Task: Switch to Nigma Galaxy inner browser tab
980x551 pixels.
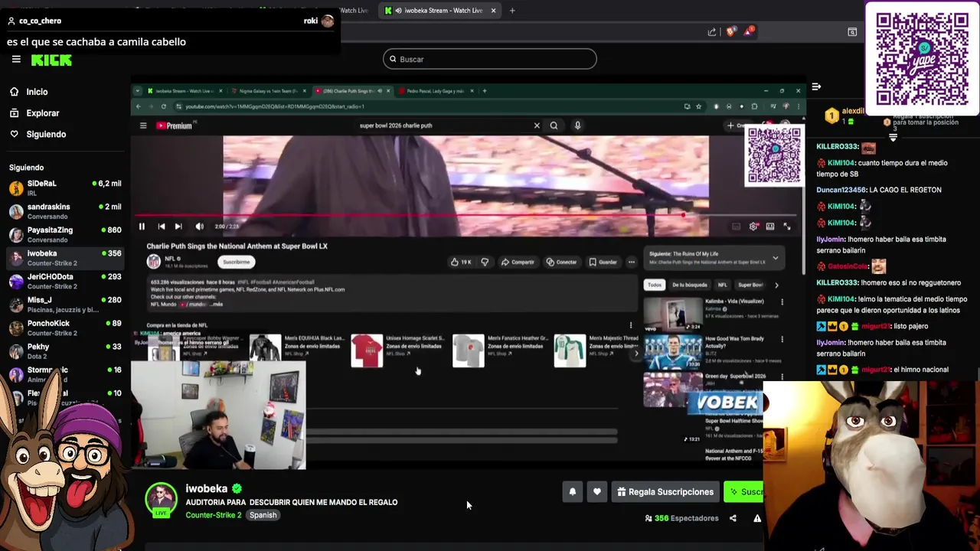Action: pyautogui.click(x=268, y=91)
